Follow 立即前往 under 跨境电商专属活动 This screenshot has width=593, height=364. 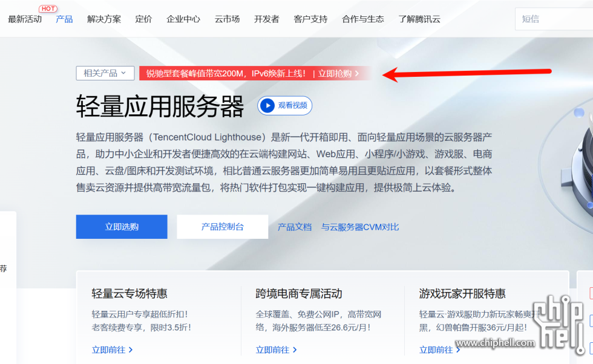[x=277, y=350]
